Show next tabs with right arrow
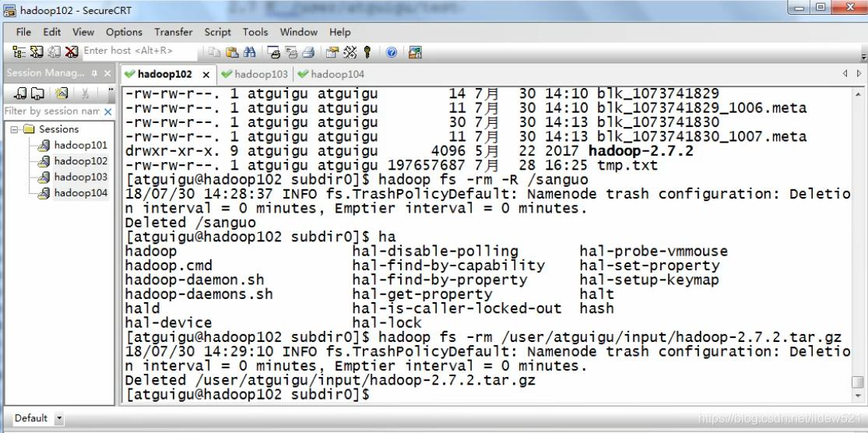This screenshot has height=433, width=868. [x=859, y=73]
